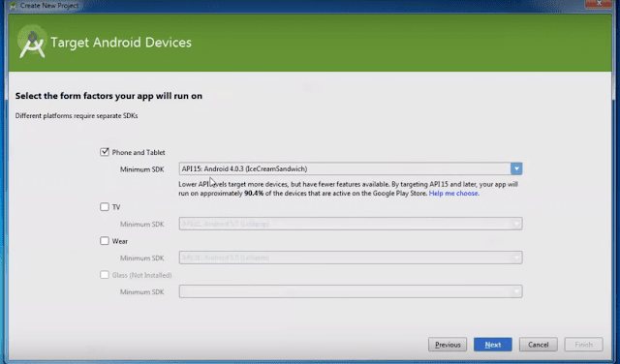
Task: Open the Phone and Tablet Minimum SDK dropdown arrow
Action: (516, 168)
